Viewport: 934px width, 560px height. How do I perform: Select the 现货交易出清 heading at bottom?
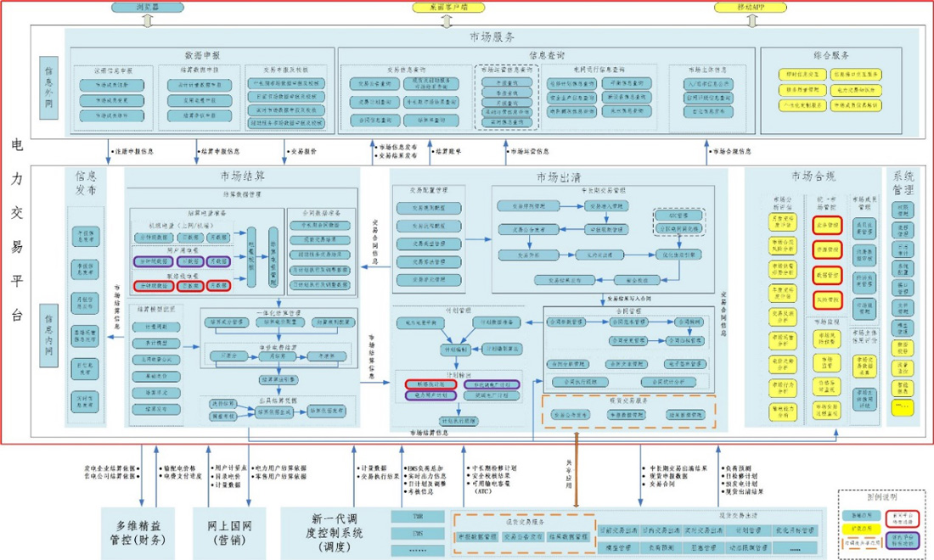tap(738, 516)
